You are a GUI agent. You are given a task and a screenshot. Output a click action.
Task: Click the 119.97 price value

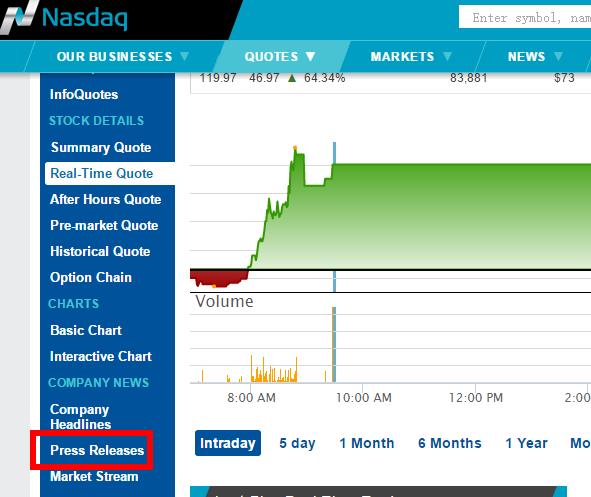[218, 78]
